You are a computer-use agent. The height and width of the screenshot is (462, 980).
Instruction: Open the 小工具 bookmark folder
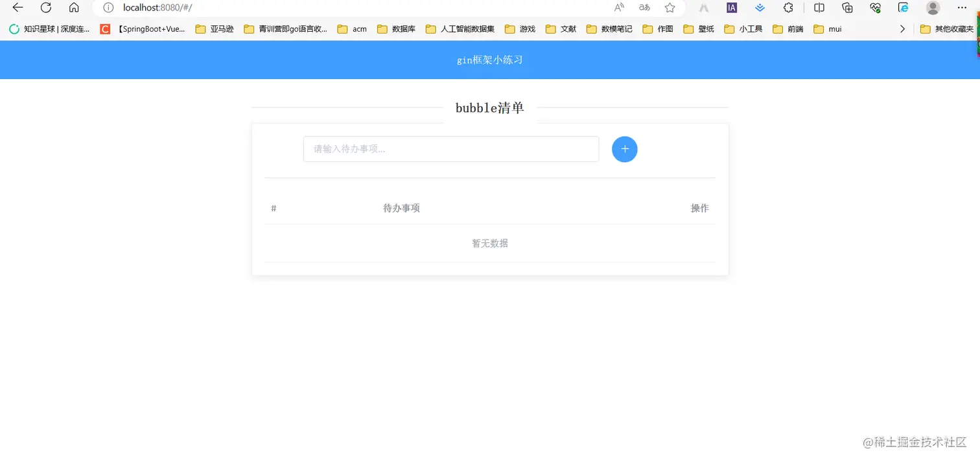pos(743,29)
